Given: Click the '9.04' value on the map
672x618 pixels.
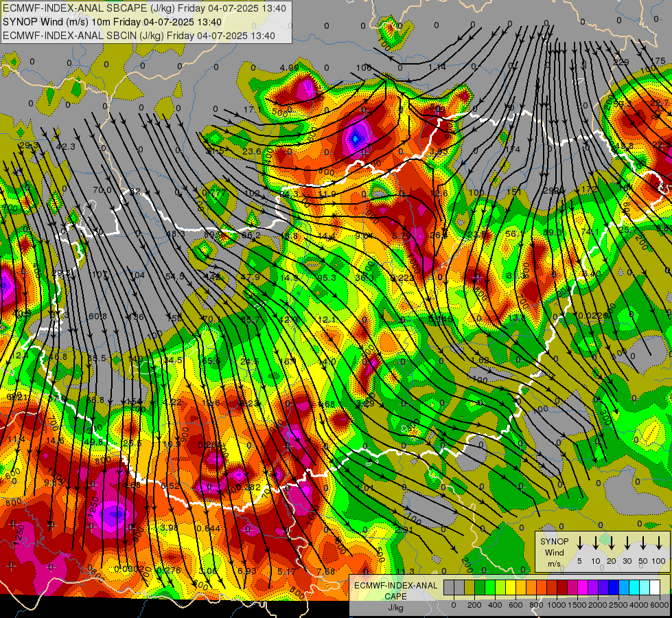Looking at the screenshot, I should click(x=364, y=236).
